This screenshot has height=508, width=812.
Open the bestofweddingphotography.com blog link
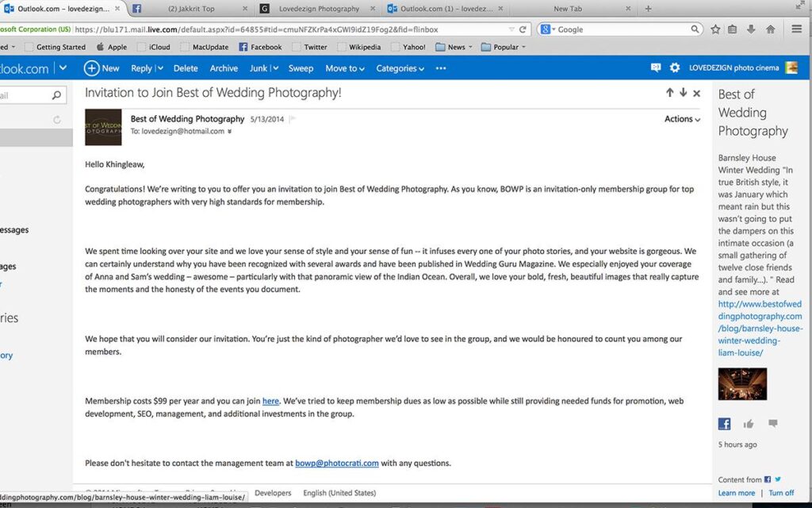(x=760, y=329)
